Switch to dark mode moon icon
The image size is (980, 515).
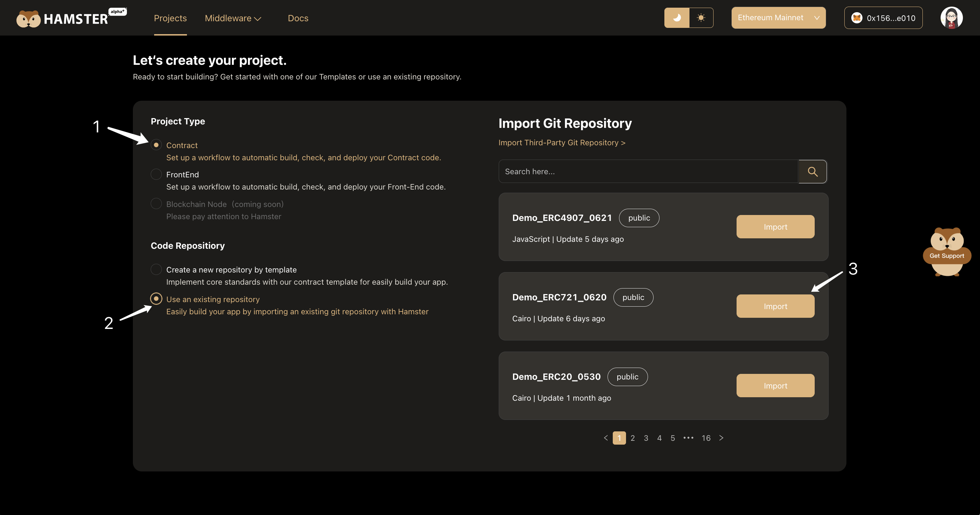pyautogui.click(x=677, y=17)
